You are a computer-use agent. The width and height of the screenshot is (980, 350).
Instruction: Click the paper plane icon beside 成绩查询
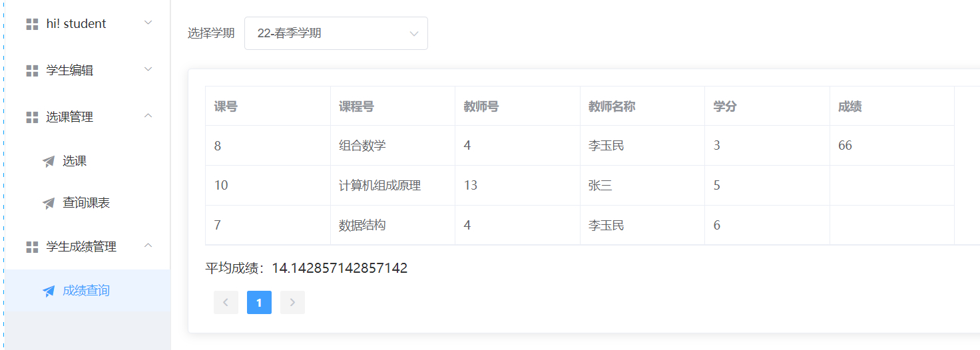coord(49,291)
